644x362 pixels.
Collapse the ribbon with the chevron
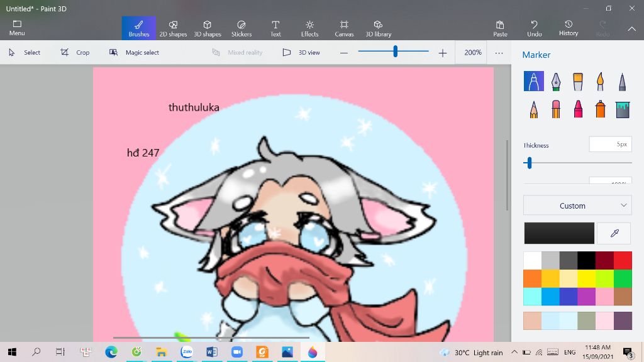click(x=631, y=29)
